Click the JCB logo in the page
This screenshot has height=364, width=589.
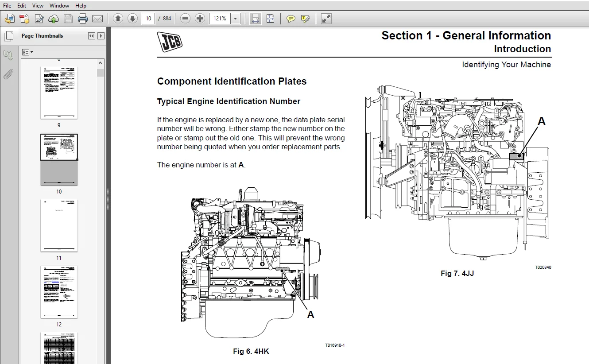click(x=170, y=42)
